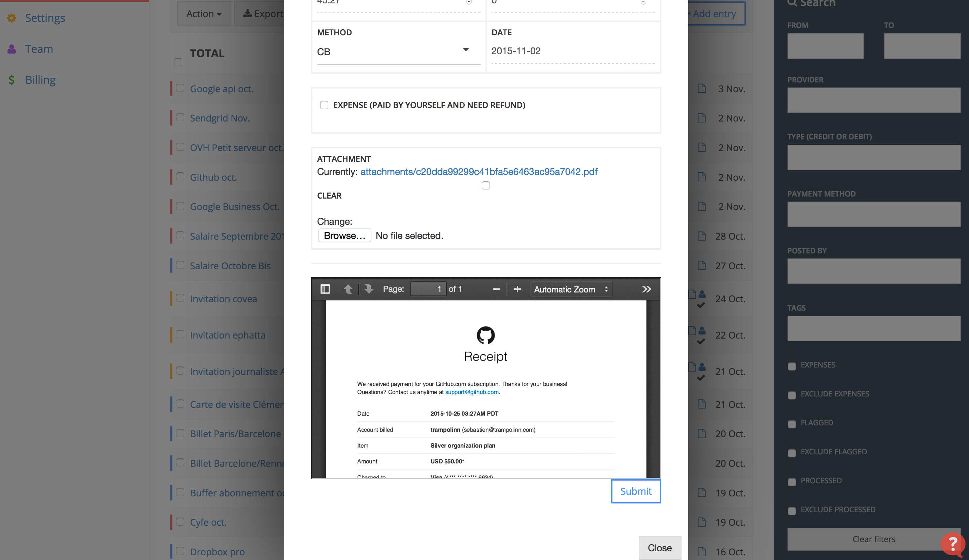Tick the Flagged filter checkbox

(x=791, y=424)
